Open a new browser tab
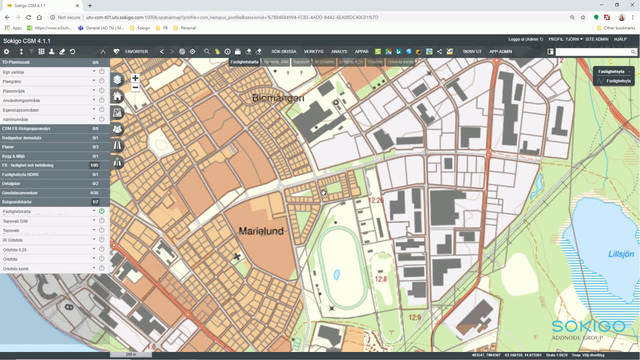 [90, 5]
